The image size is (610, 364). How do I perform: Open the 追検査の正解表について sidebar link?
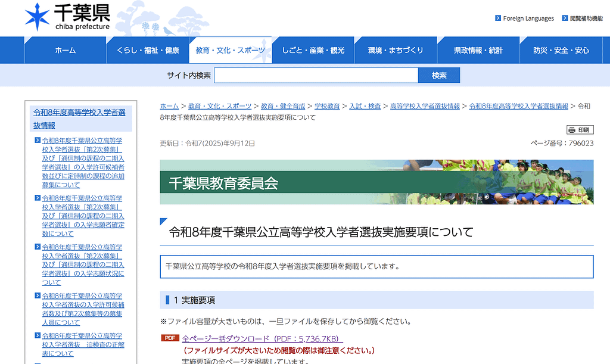click(x=83, y=344)
